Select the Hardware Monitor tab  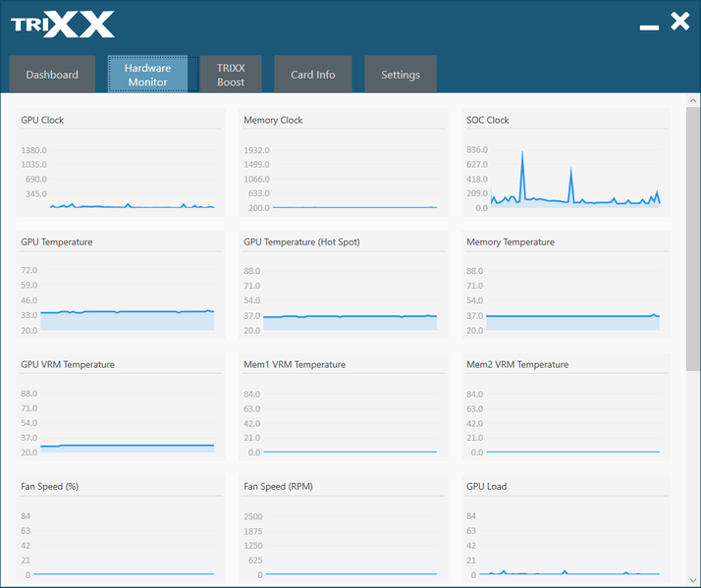pos(147,75)
